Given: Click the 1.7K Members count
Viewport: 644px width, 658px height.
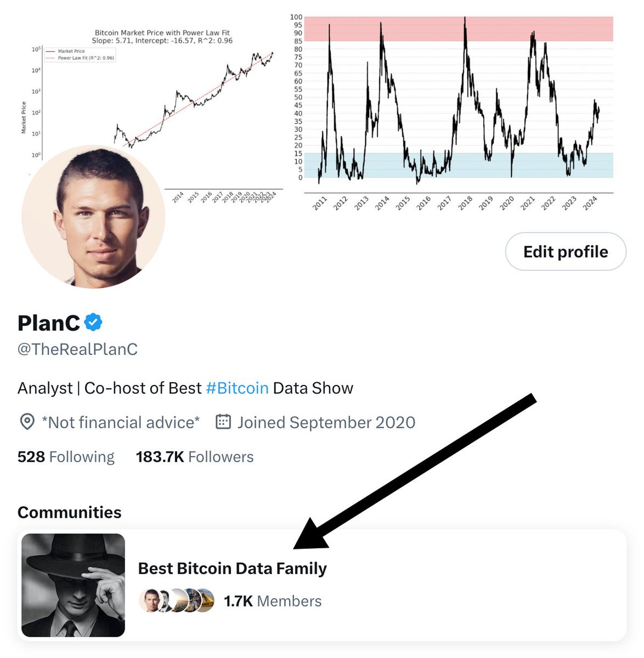Looking at the screenshot, I should tap(273, 601).
